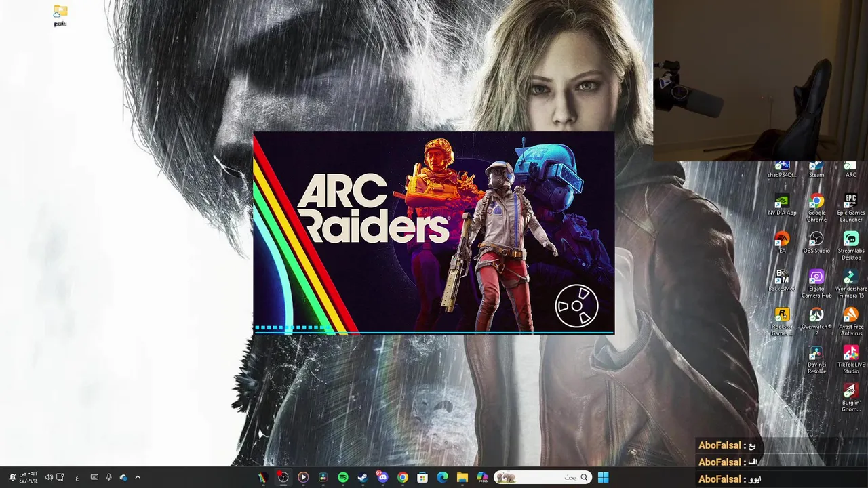
Task: Open Microsoft Store from the taskbar
Action: pyautogui.click(x=422, y=477)
